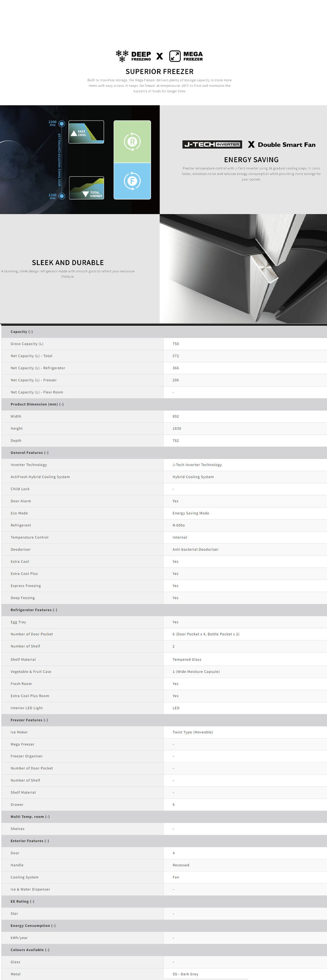Collapse the Freezer Features section

coord(29,720)
